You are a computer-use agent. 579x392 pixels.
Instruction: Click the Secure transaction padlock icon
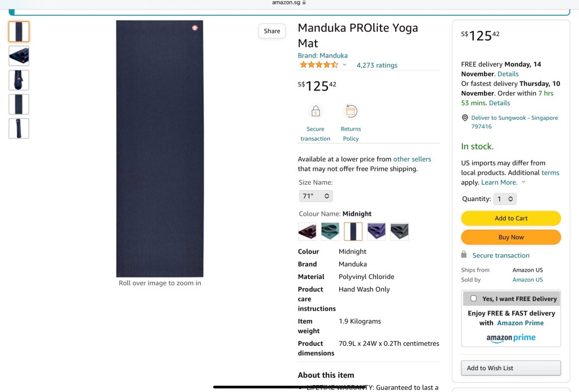pyautogui.click(x=316, y=111)
